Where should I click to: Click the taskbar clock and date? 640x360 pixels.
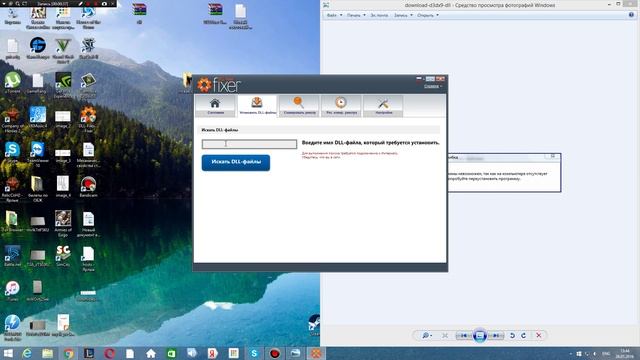[x=624, y=353]
